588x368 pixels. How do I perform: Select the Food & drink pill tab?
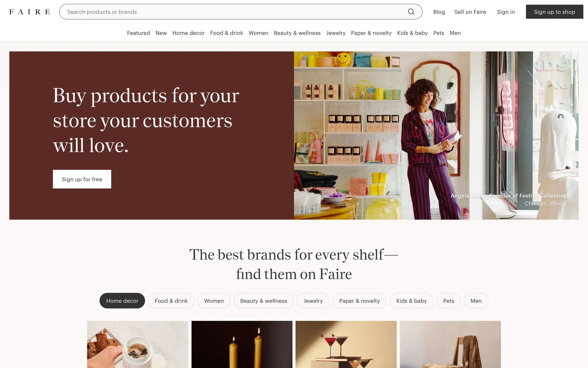coord(171,301)
